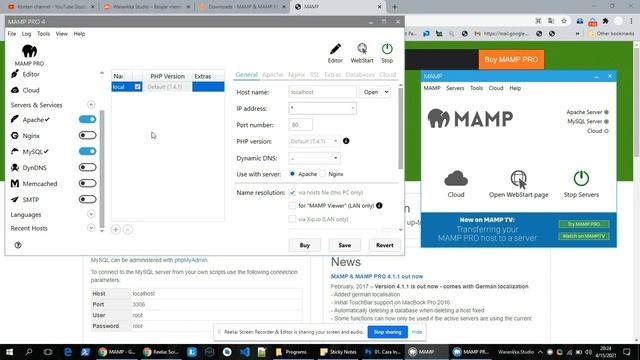Click Stop Servers in MAMP window

click(x=581, y=184)
